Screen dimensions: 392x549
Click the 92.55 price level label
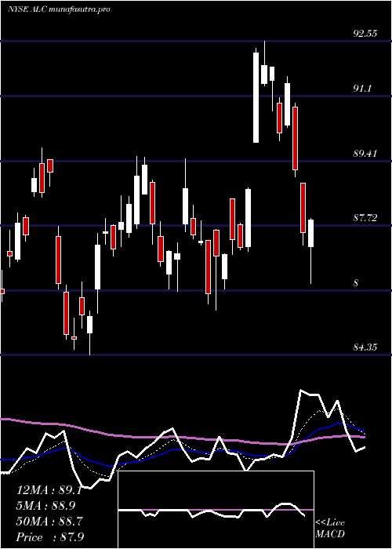tap(365, 34)
